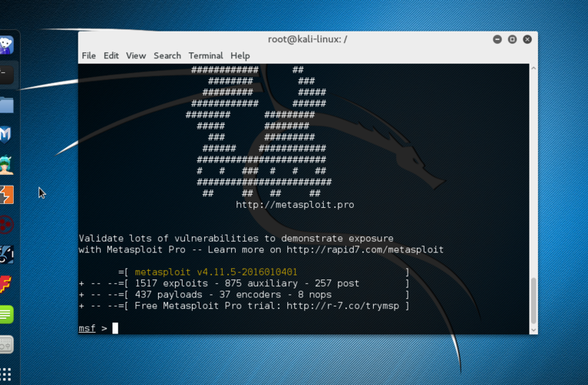Open the Iceweasel browser from the dock
Screen dimensions: 588x385
point(6,45)
